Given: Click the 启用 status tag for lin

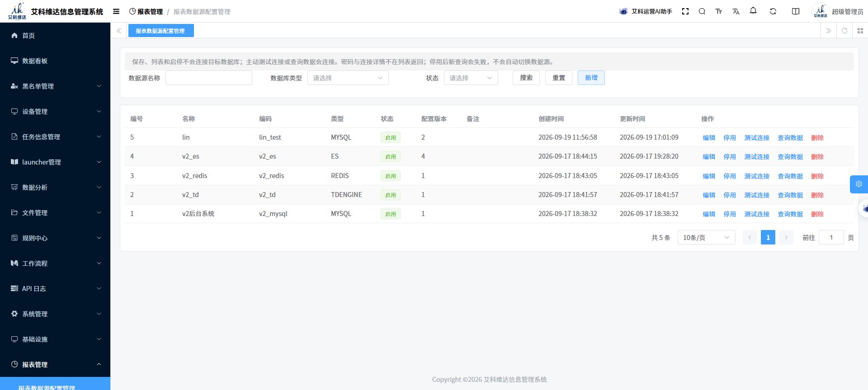Looking at the screenshot, I should 391,138.
